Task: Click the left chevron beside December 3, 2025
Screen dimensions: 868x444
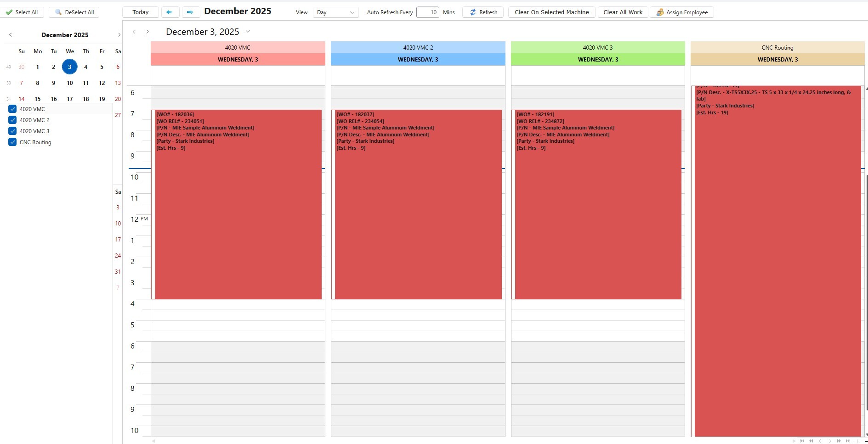Action: (x=134, y=31)
